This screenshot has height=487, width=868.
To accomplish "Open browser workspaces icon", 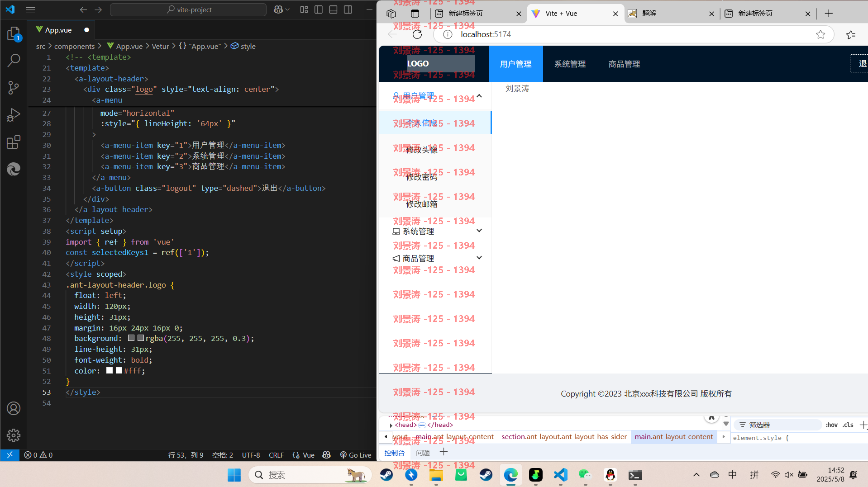I will (x=391, y=14).
